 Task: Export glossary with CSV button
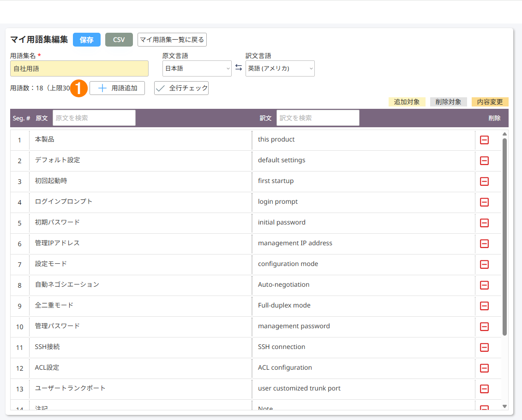coord(119,40)
